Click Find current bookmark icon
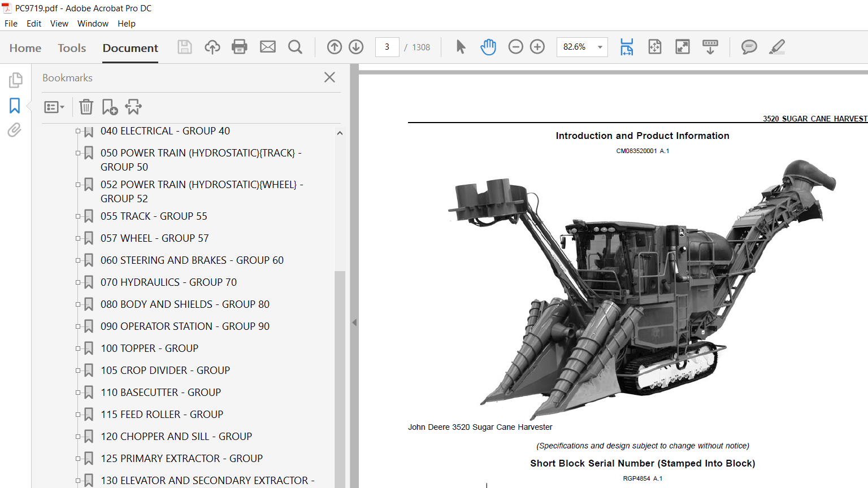The image size is (868, 488). pyautogui.click(x=134, y=107)
